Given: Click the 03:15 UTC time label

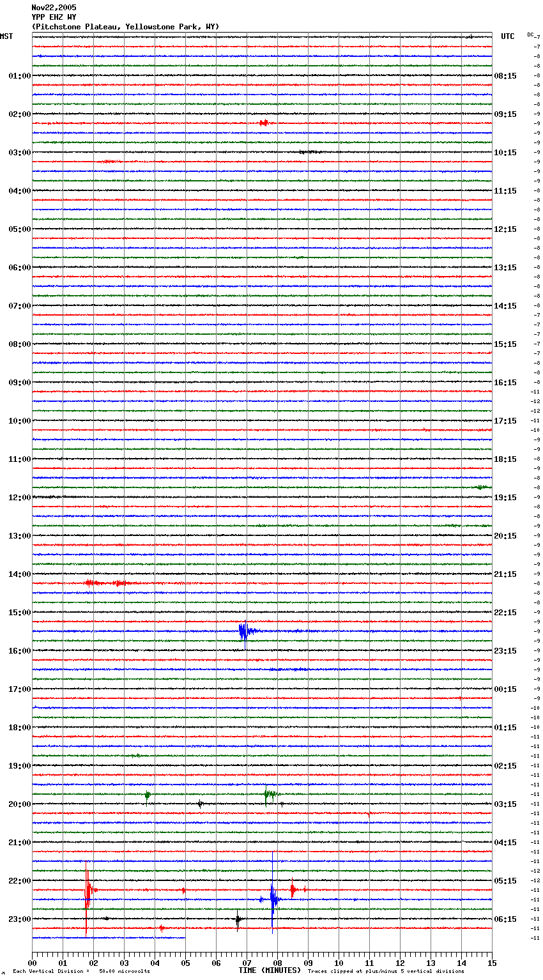Looking at the screenshot, I should tap(505, 804).
